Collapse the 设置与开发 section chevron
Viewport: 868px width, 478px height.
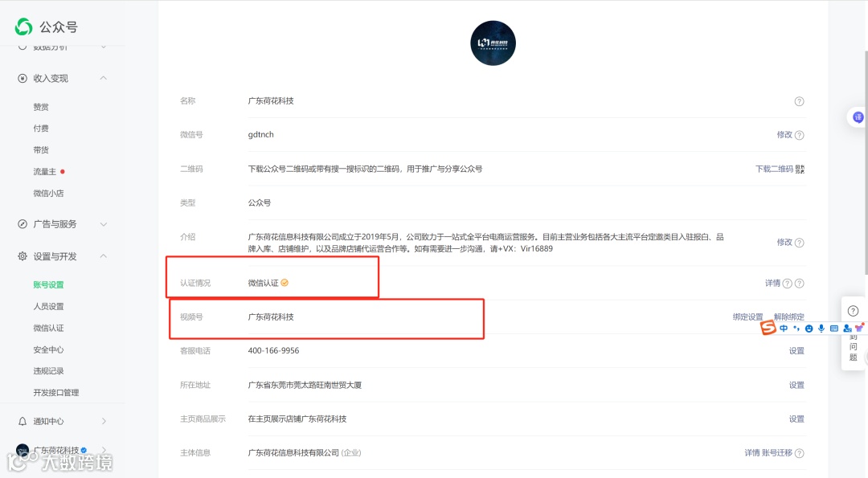103,256
